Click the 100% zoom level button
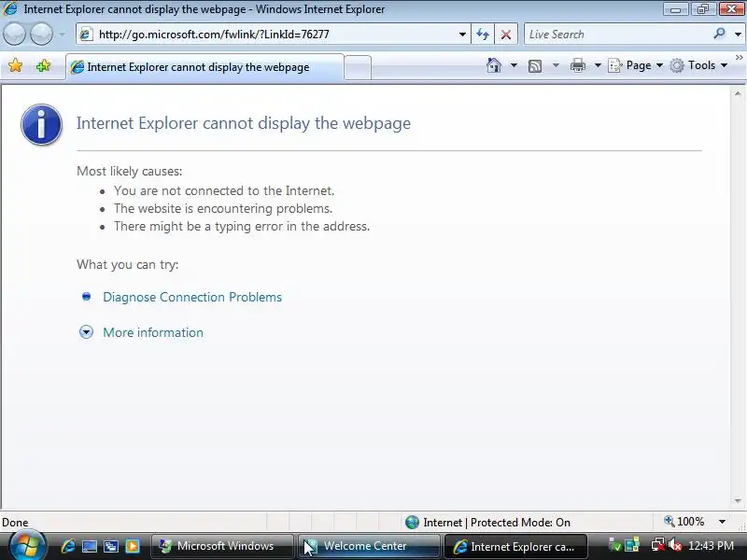The width and height of the screenshot is (747, 560). point(684,522)
